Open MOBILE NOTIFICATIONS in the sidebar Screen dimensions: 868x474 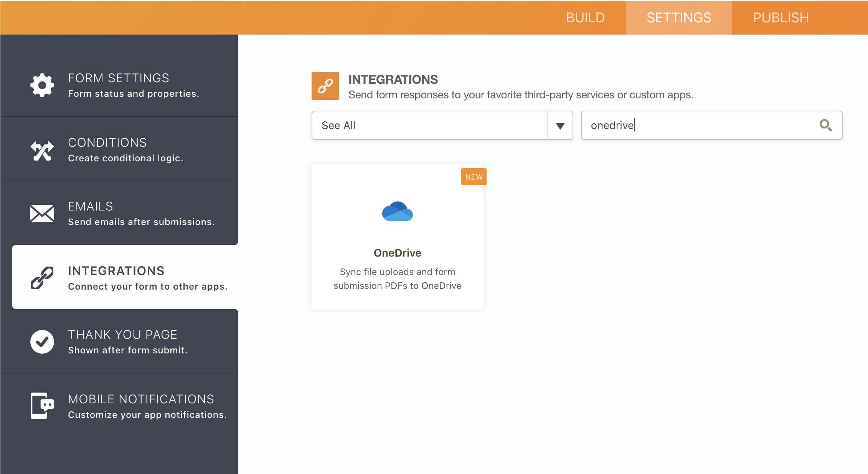119,406
